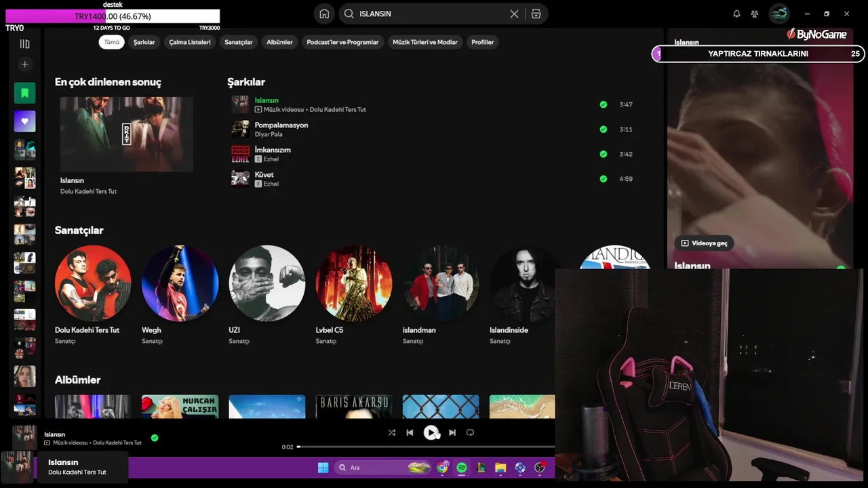Open notifications bell
The width and height of the screenshot is (868, 488).
(736, 14)
